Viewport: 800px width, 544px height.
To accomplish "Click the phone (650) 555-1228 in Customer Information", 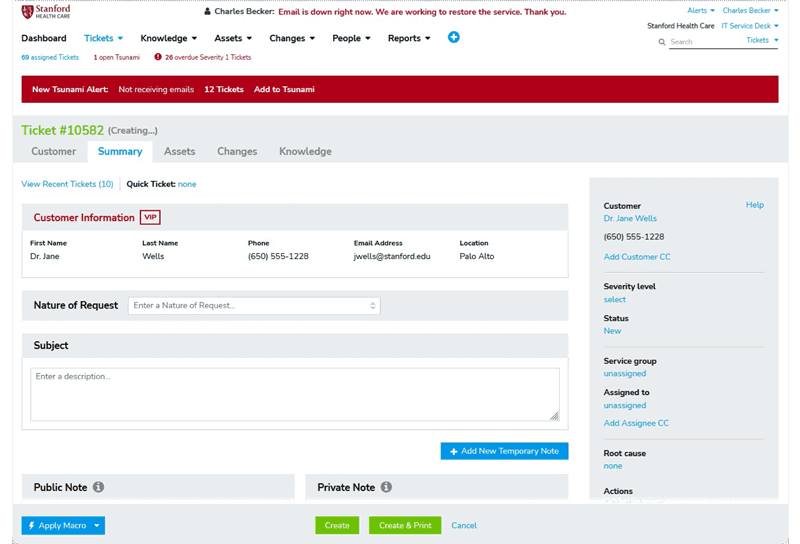I will 278,256.
